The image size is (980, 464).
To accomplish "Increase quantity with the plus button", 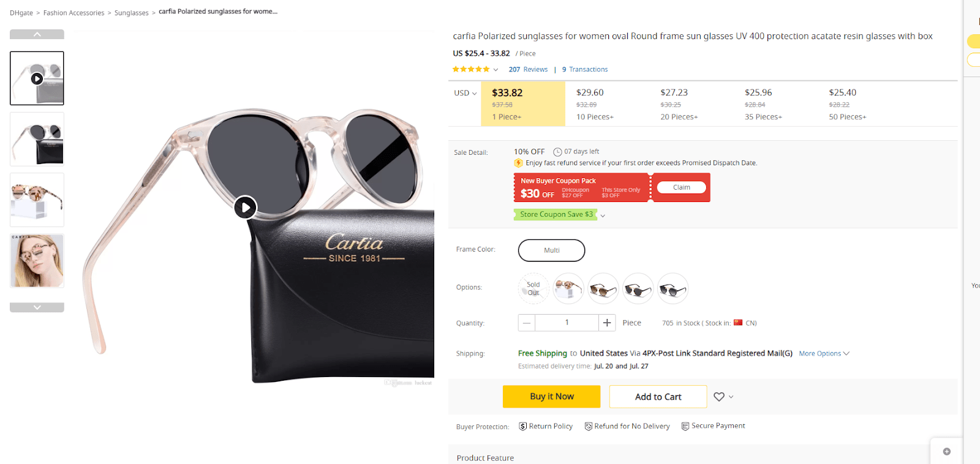I will (607, 323).
